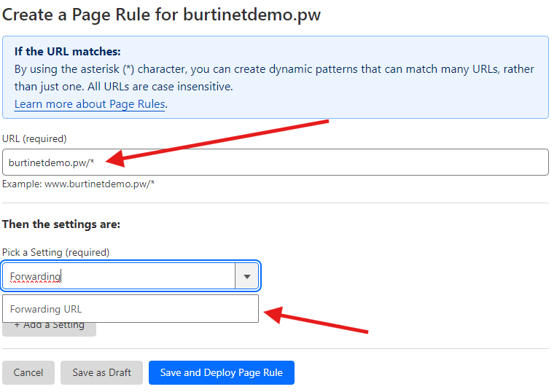
Task: Click the red arrow pointing at URL field
Action: 219,140
